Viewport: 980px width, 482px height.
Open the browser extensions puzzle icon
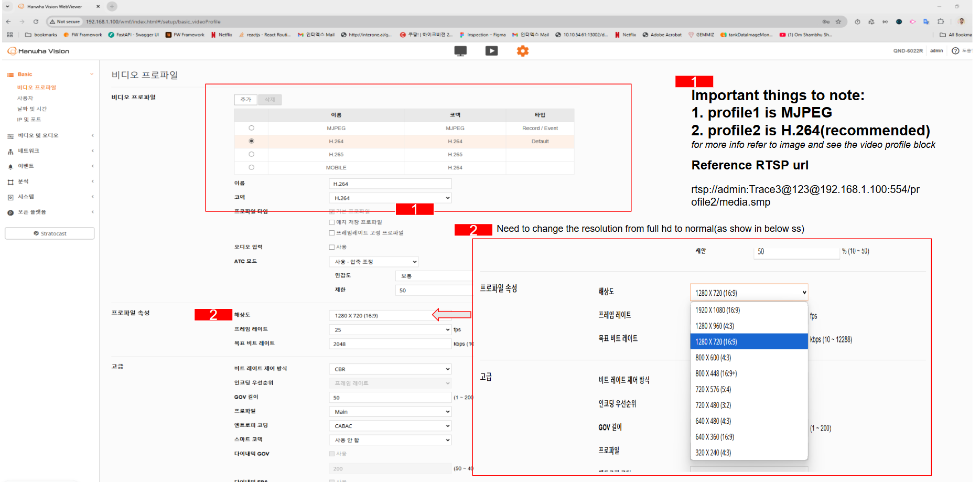tap(940, 22)
